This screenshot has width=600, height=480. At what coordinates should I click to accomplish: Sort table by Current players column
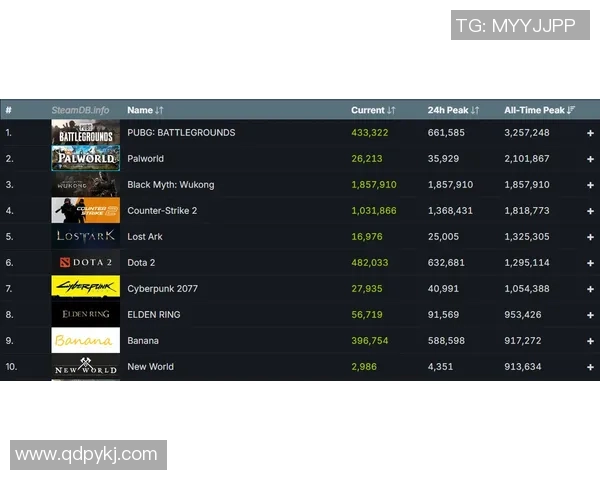click(373, 110)
